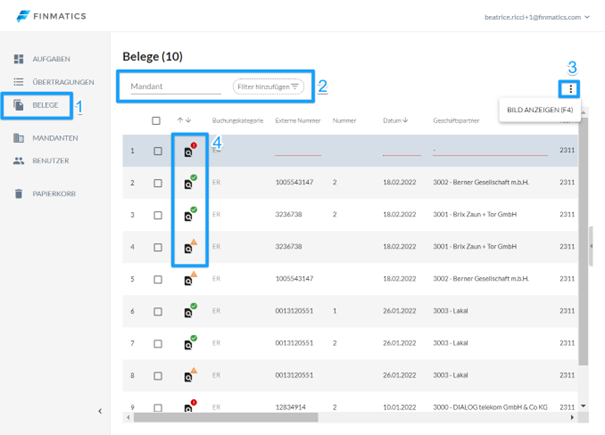Click the Übertragungen list icon

[x=19, y=82]
